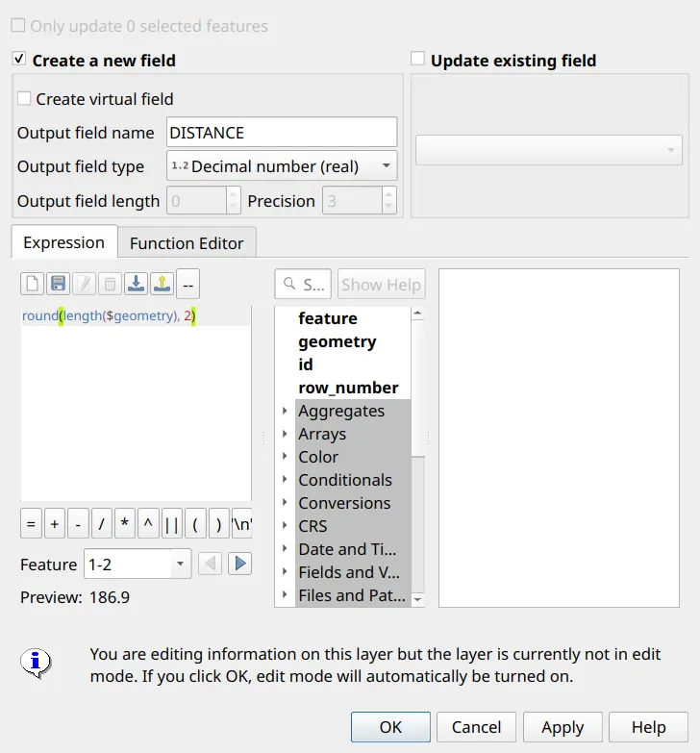Click OK to confirm the calculation
The height and width of the screenshot is (753, 700).
(x=390, y=727)
